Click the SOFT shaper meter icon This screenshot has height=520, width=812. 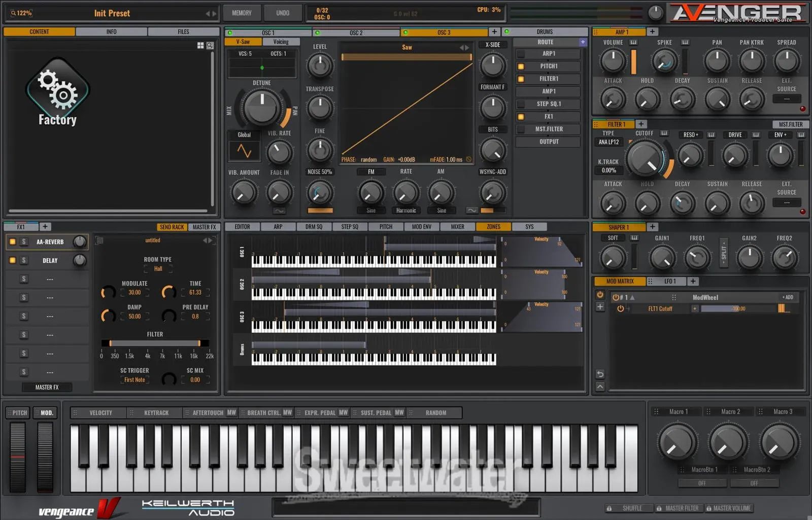coord(634,237)
